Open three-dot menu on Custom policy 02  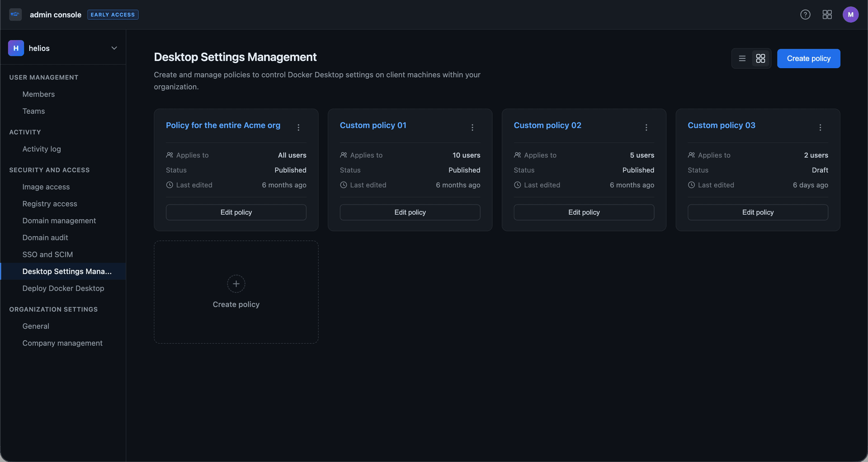[646, 127]
